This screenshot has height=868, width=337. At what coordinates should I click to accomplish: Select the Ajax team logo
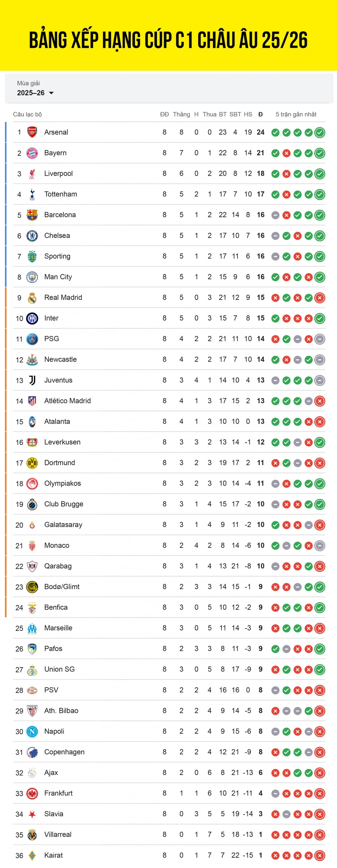pyautogui.click(x=31, y=773)
